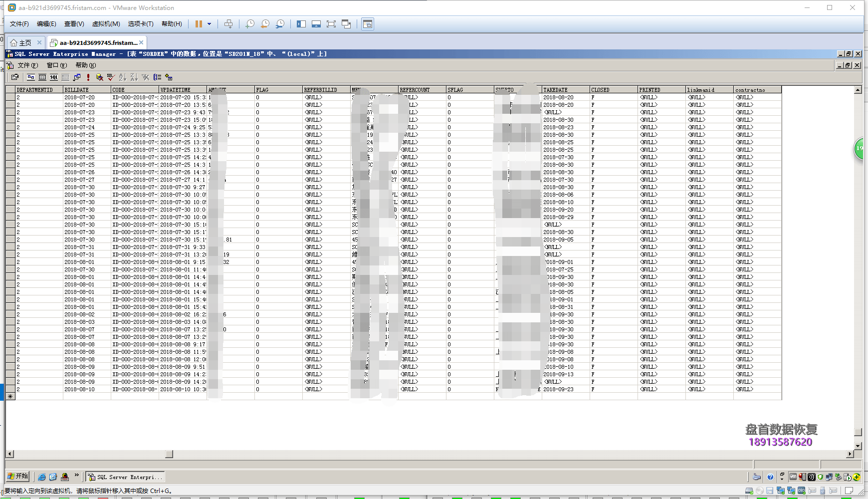Open the 虚拟机(M) menu
This screenshot has height=499, width=868.
106,24
